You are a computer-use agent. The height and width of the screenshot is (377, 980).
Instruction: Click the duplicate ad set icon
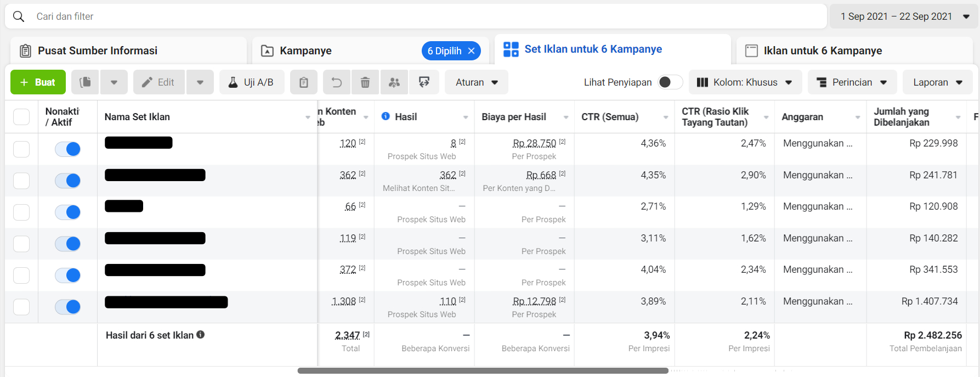tap(85, 82)
